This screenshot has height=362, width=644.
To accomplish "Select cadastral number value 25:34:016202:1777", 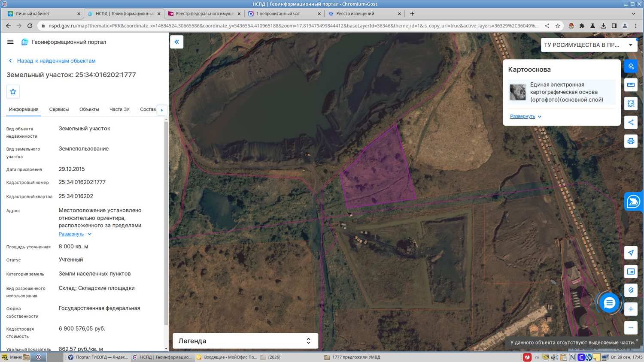I will [82, 182].
